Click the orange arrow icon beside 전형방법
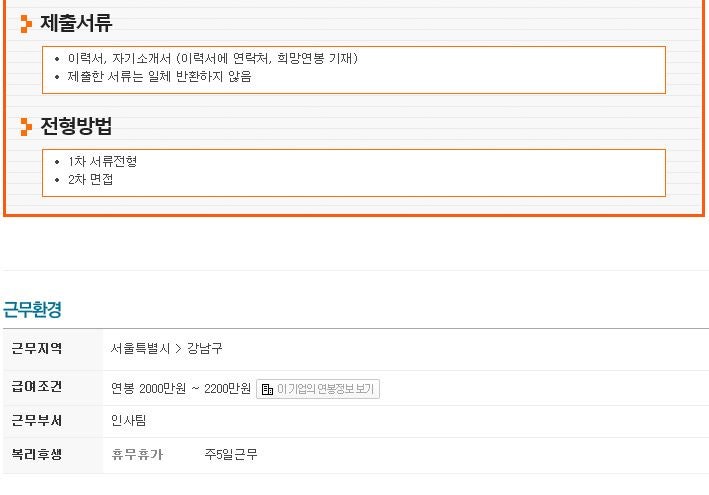Image resolution: width=709 pixels, height=495 pixels. pyautogui.click(x=26, y=127)
